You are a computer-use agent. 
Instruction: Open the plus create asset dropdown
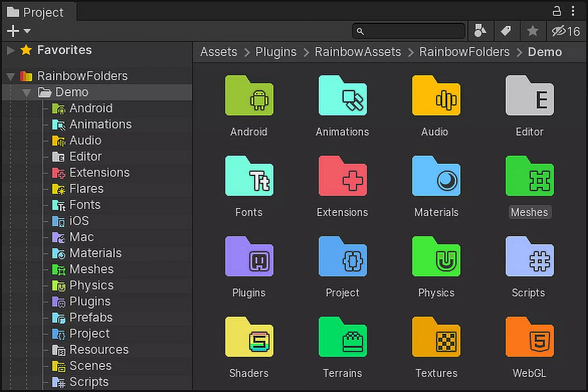click(x=18, y=31)
